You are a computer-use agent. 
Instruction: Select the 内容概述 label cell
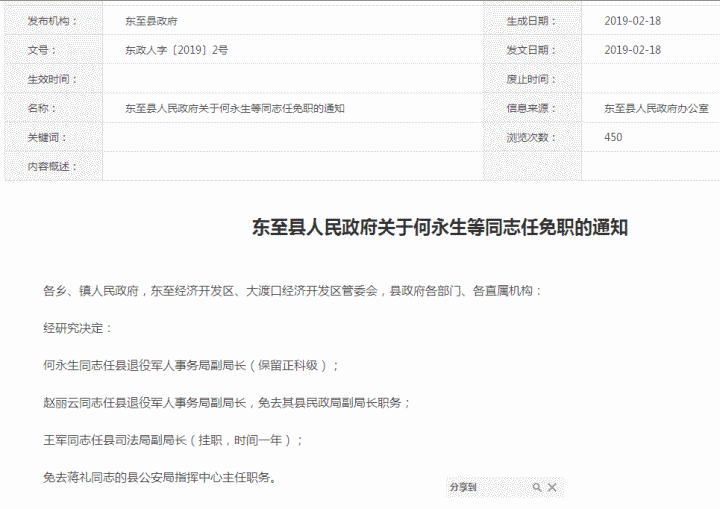[x=53, y=166]
